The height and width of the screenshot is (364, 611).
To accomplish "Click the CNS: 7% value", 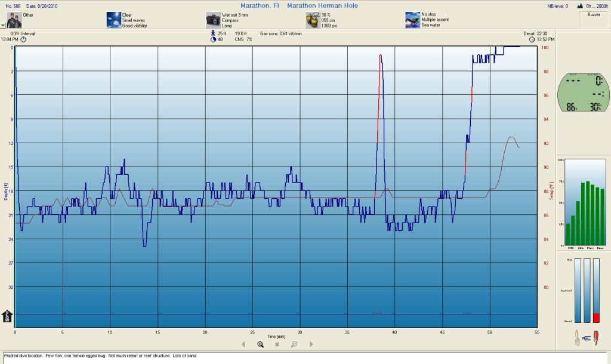I will click(243, 39).
